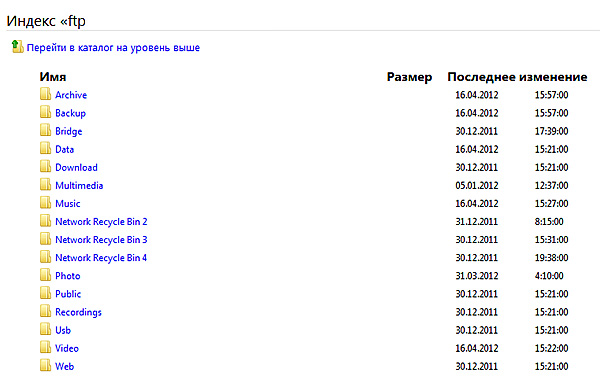Open the Public folder link

68,294
